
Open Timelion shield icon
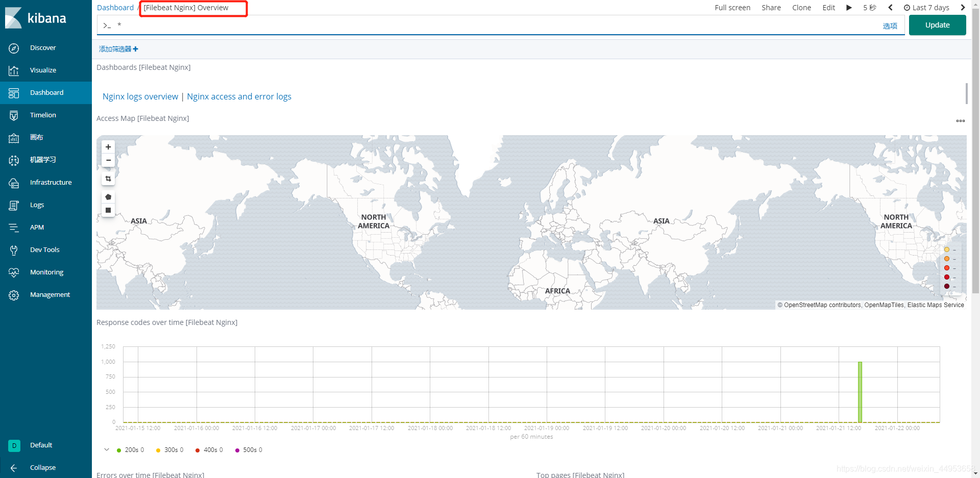pyautogui.click(x=14, y=115)
